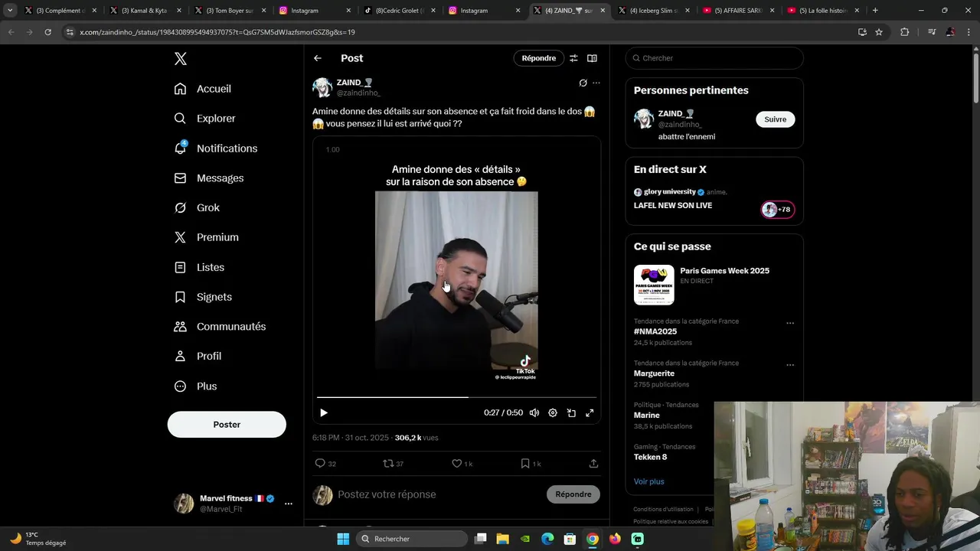
Task: Enter video fullscreen mode
Action: coord(590,412)
